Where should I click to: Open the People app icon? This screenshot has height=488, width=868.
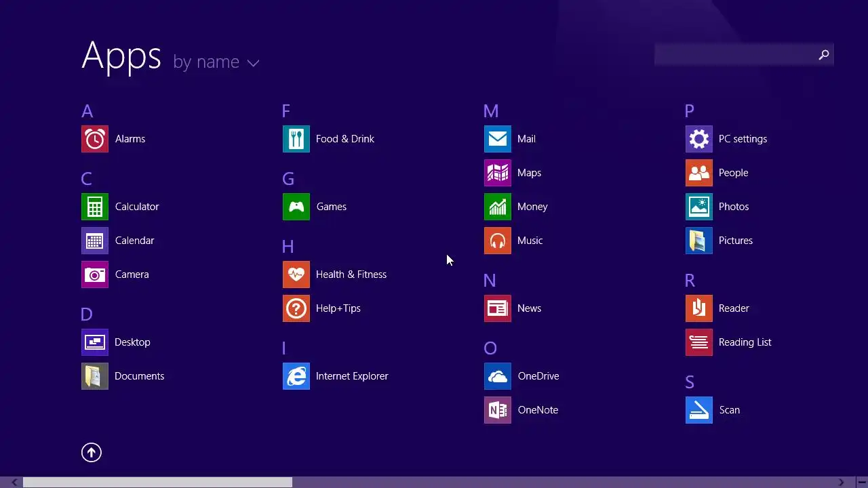tap(699, 173)
